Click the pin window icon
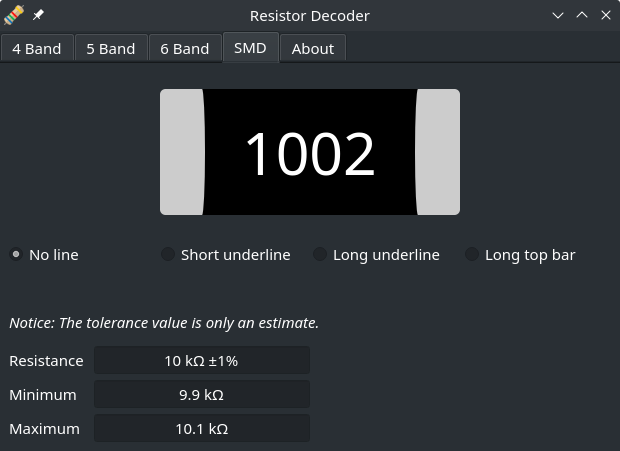 click(x=39, y=16)
